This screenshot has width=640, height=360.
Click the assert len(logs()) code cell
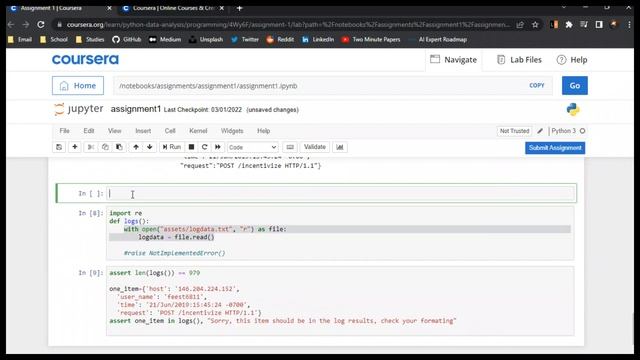tap(340, 301)
